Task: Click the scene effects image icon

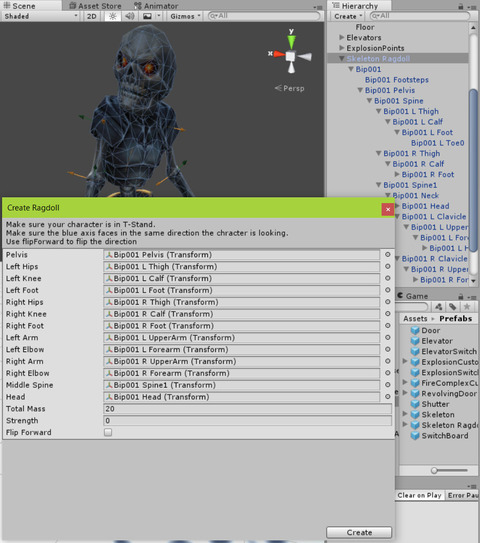Action: point(147,16)
